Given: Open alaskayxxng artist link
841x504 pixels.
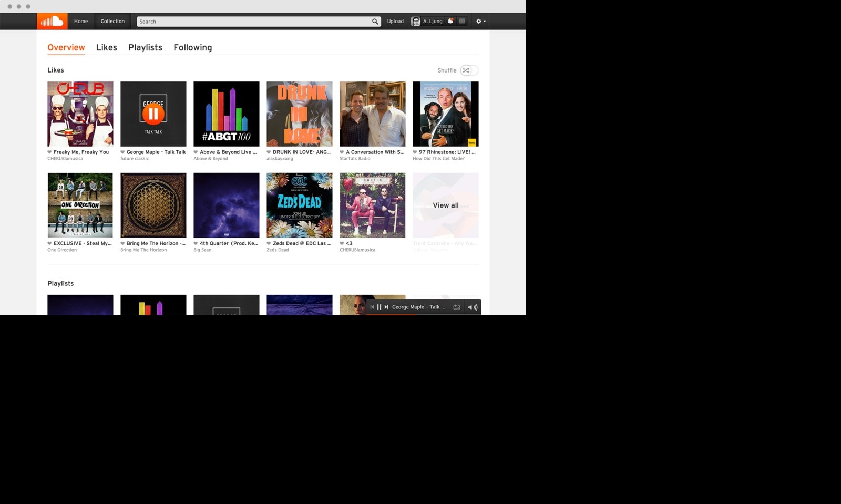Looking at the screenshot, I should tap(280, 159).
